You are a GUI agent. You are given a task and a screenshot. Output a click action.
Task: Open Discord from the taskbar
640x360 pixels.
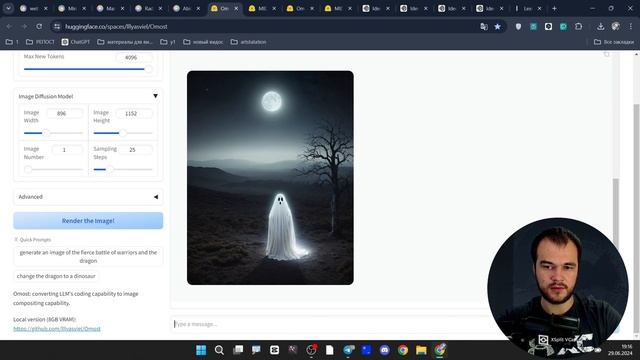pyautogui.click(x=384, y=350)
